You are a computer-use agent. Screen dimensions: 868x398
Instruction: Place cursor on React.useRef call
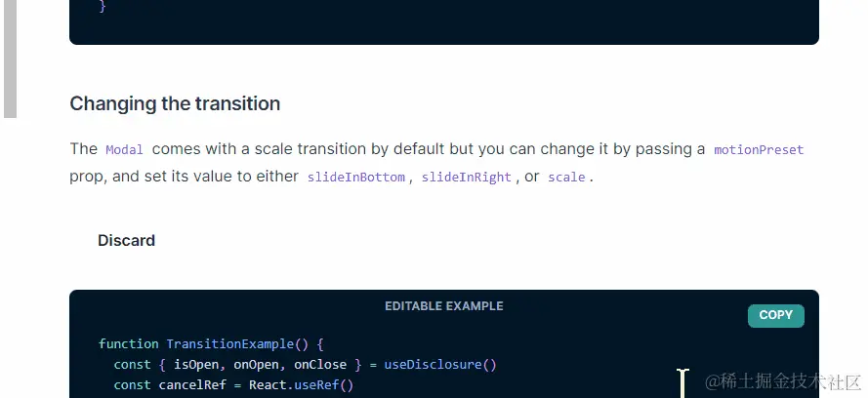301,384
